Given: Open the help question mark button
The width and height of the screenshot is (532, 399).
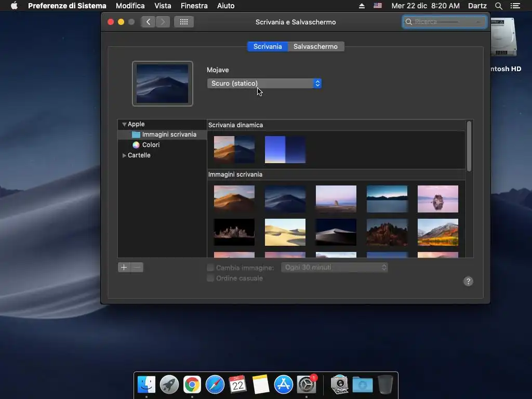Looking at the screenshot, I should coord(468,281).
